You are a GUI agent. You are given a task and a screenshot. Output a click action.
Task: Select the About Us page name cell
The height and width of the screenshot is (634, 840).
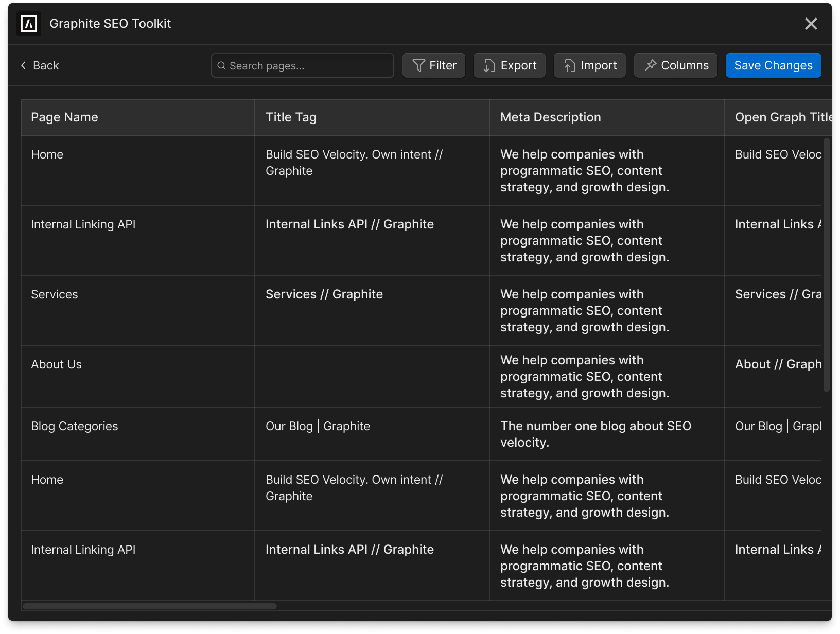(138, 376)
